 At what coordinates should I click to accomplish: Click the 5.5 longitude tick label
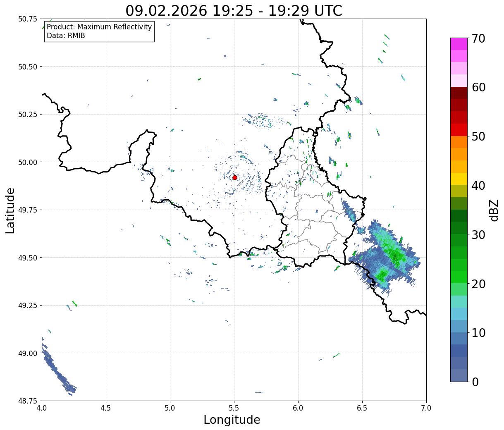coord(234,408)
